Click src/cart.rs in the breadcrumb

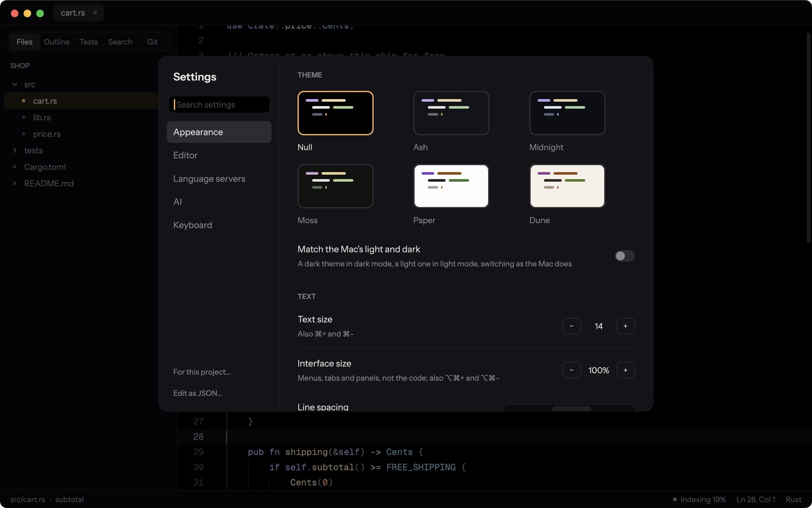click(27, 499)
